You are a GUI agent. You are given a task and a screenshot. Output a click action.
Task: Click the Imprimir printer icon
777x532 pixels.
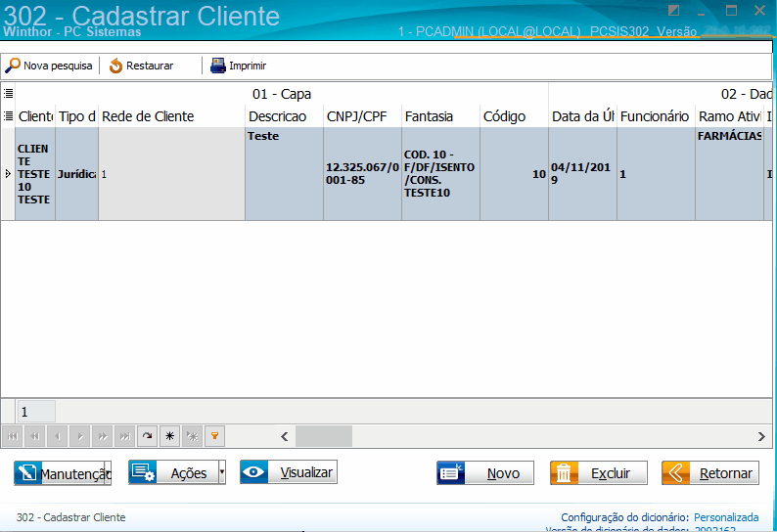click(x=218, y=66)
